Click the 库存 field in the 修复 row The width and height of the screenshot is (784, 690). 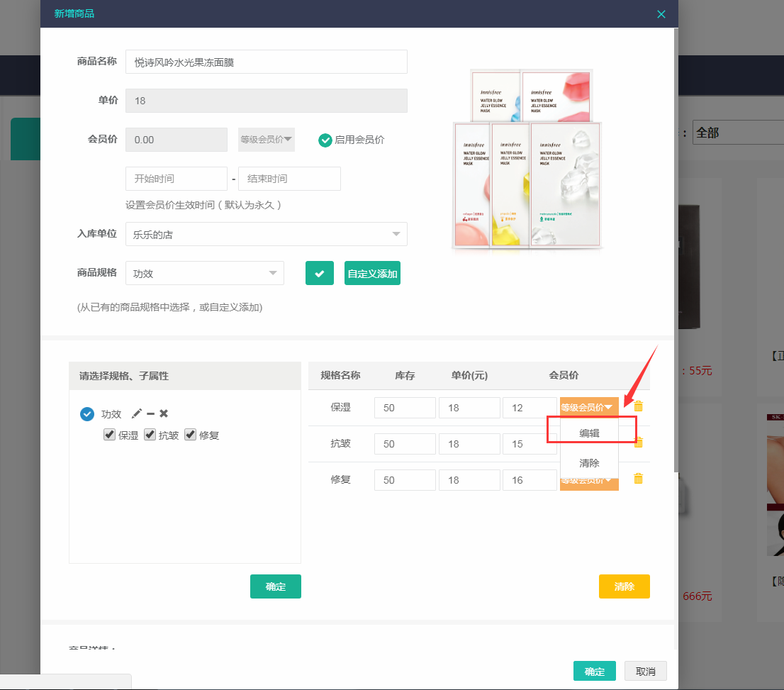pyautogui.click(x=405, y=480)
